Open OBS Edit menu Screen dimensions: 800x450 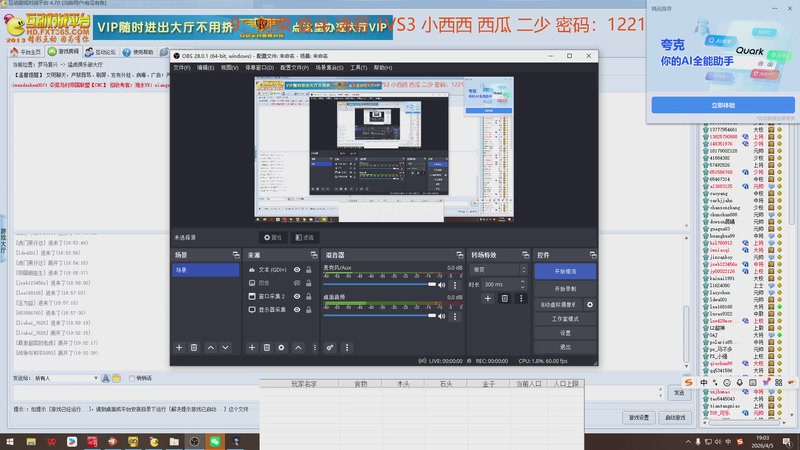pyautogui.click(x=205, y=67)
